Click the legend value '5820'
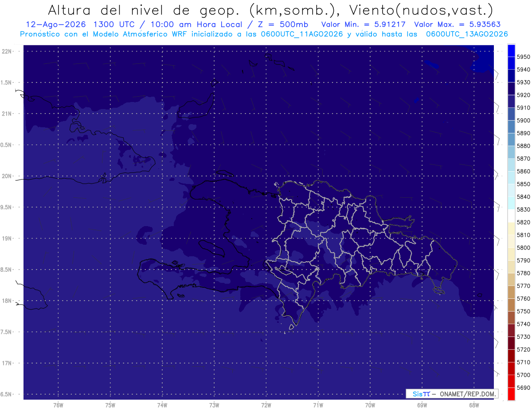 coord(524,222)
